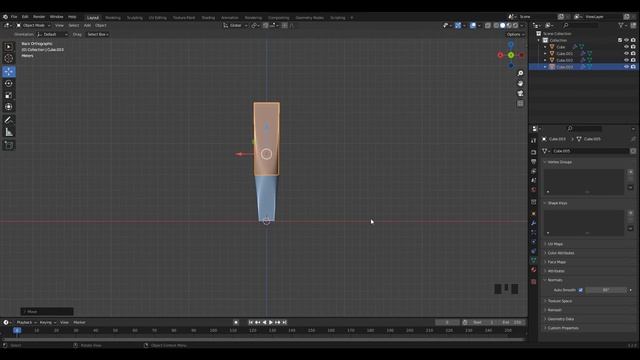Open the Default orientation dropdown
Image resolution: width=640 pixels, height=360 pixels.
point(52,34)
